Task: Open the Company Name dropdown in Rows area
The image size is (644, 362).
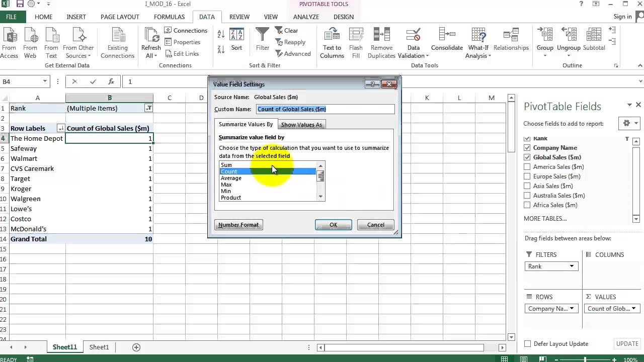Action: coord(572,309)
